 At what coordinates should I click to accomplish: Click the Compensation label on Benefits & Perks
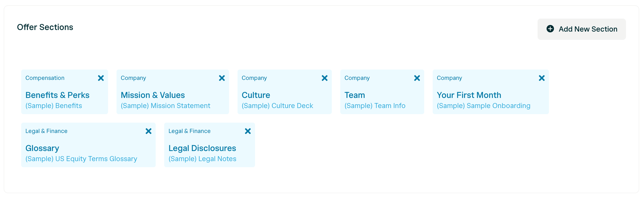coord(44,78)
